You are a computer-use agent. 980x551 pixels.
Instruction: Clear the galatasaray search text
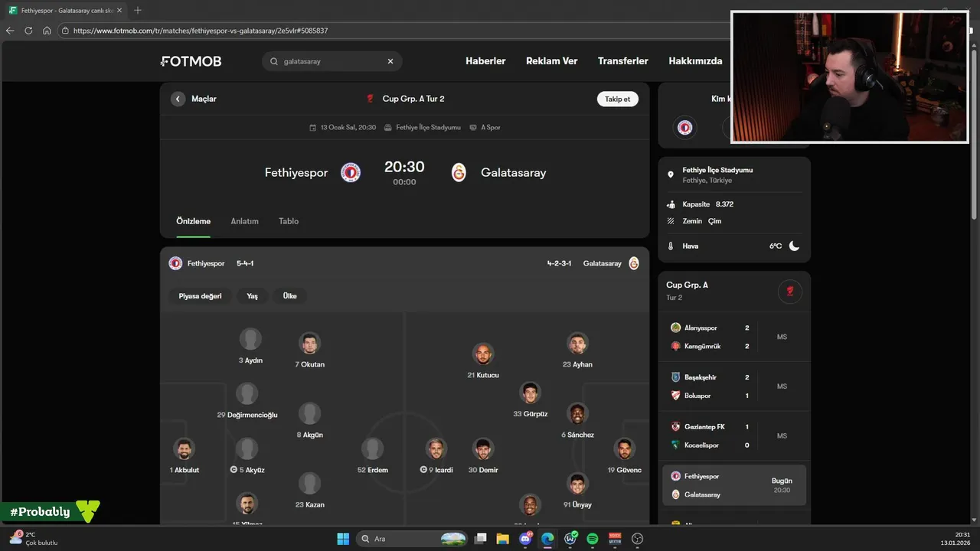pos(390,61)
